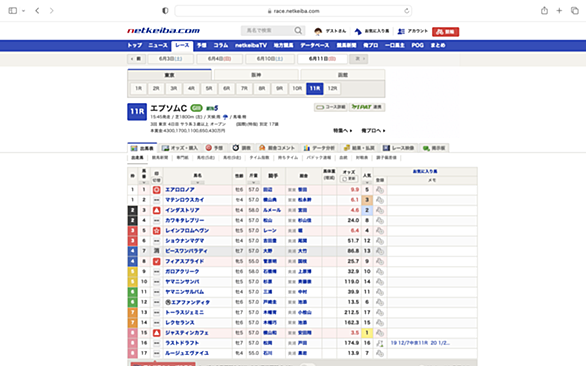586x366 pixels.
Task: Click the netkeiba.com logo
Action: pos(164,31)
